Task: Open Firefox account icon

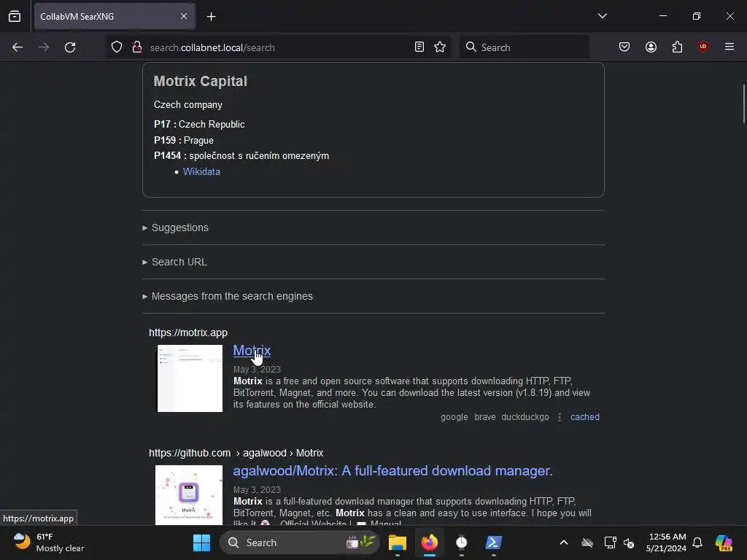Action: tap(651, 47)
